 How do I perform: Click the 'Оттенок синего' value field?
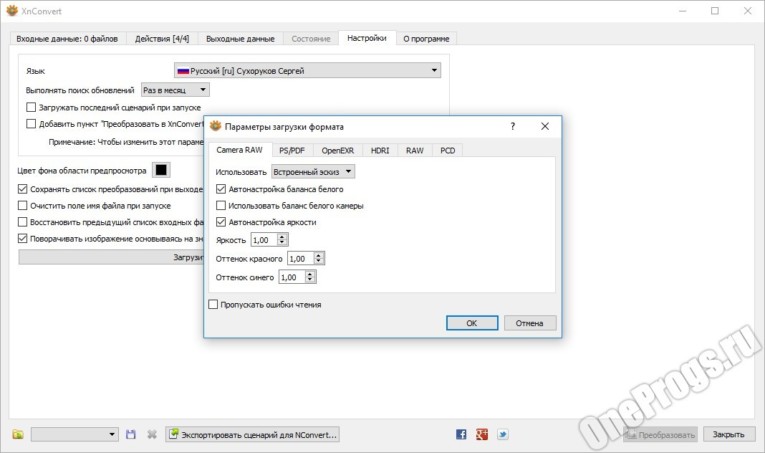coord(292,277)
